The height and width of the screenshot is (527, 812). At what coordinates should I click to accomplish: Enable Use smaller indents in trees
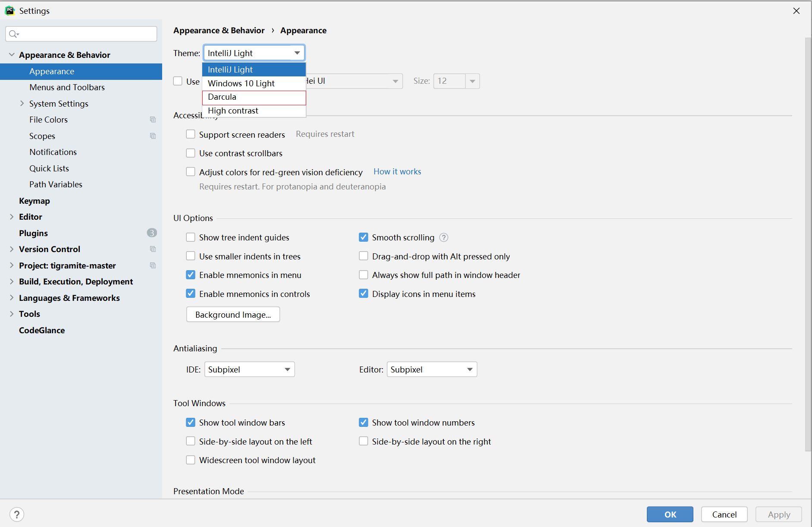point(191,256)
